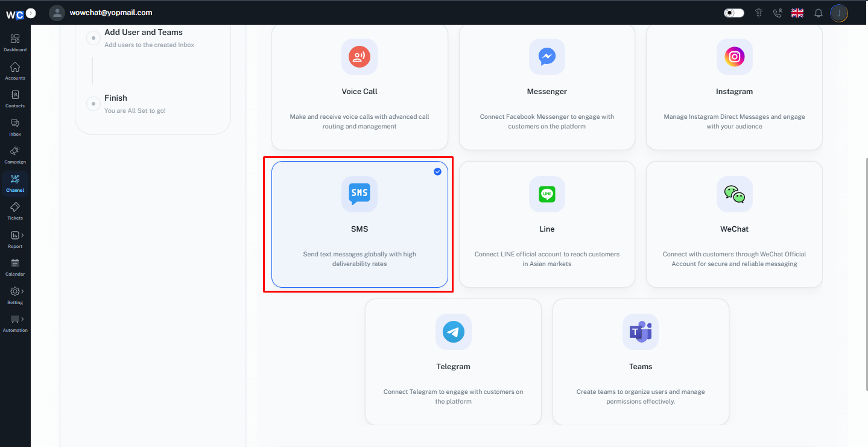Select the Voice Call channel card
Image resolution: width=868 pixels, height=447 pixels.
click(x=360, y=86)
